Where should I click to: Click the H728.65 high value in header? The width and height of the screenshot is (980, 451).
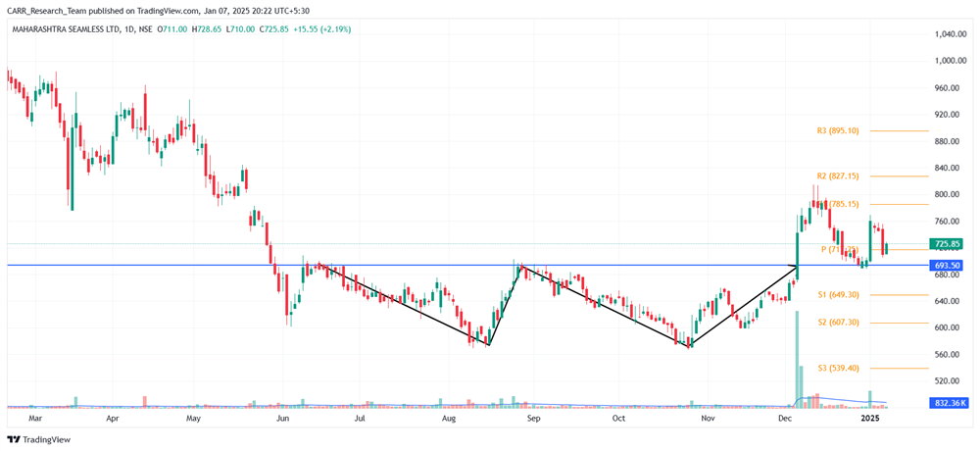205,28
